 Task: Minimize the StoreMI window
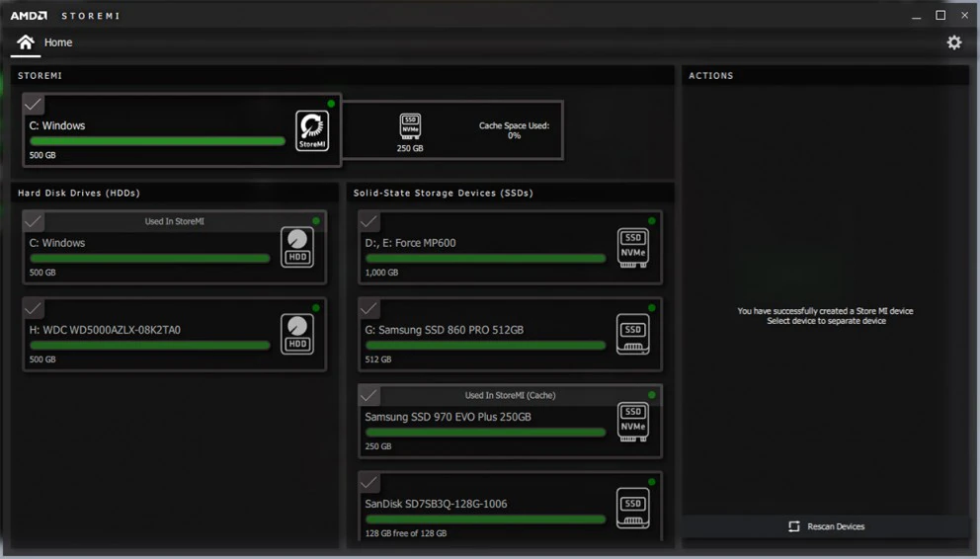(916, 16)
